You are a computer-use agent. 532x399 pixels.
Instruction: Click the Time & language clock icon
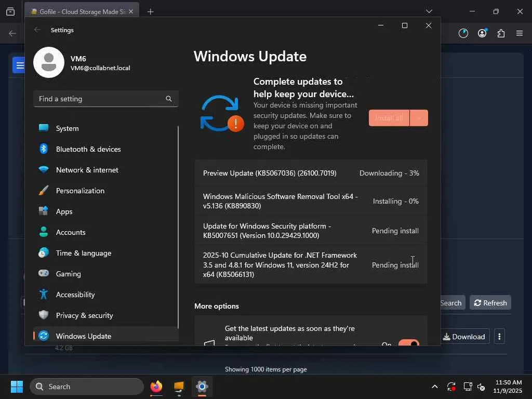point(44,253)
